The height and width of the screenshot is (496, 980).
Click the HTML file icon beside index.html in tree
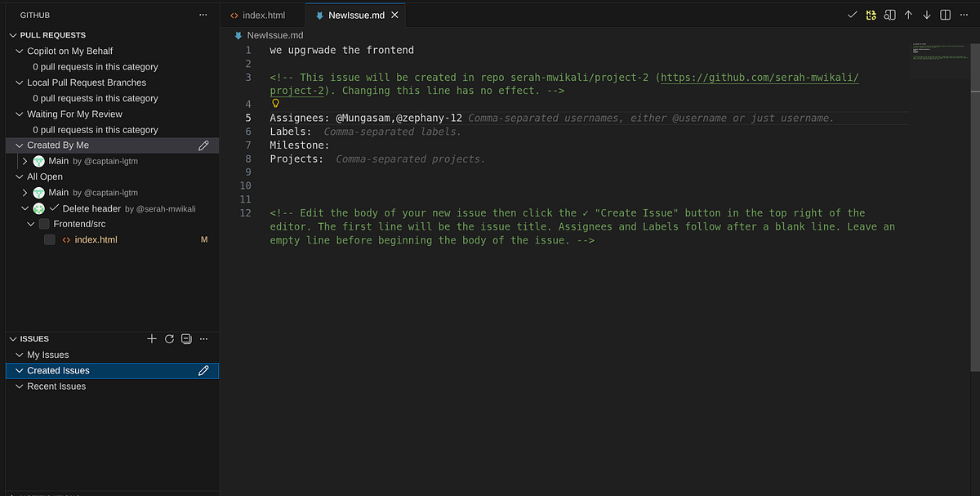65,239
